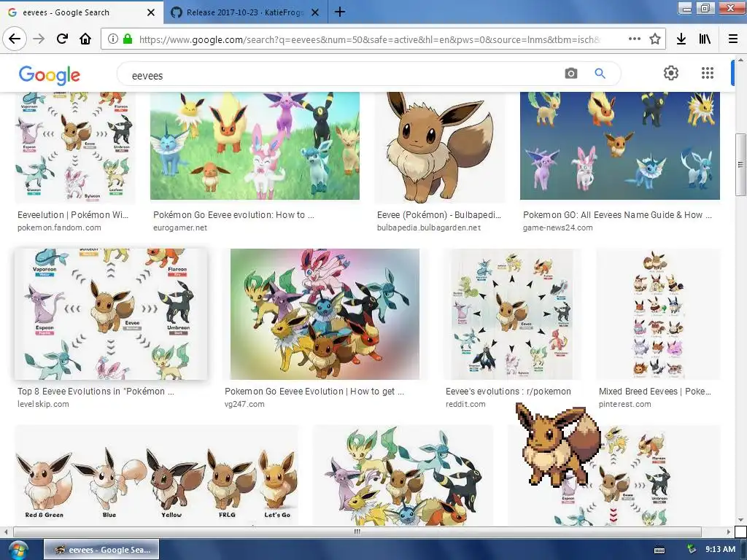Open the downloads arrow icon

pos(681,39)
